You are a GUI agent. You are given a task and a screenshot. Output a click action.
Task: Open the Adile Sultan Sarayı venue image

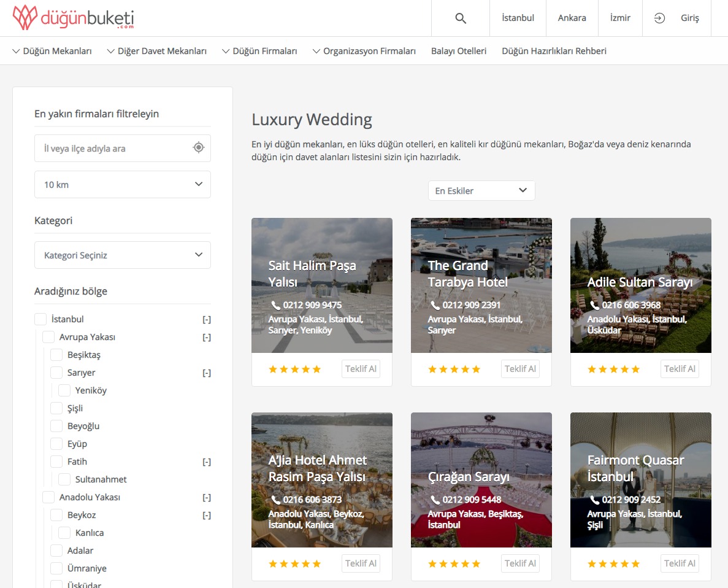[641, 285]
